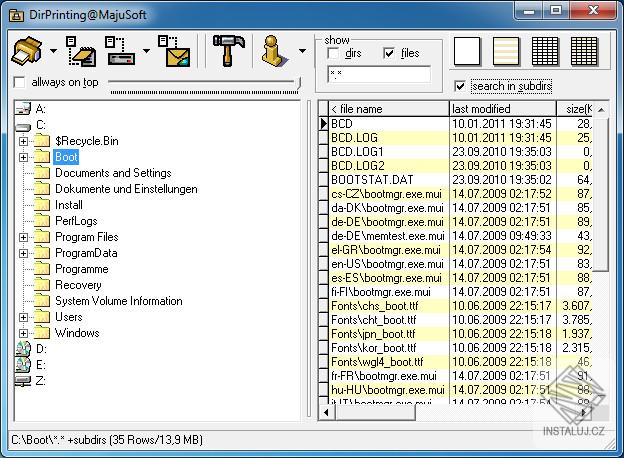This screenshot has width=624, height=458.
Task: Click the status bar path text
Action: (x=107, y=440)
